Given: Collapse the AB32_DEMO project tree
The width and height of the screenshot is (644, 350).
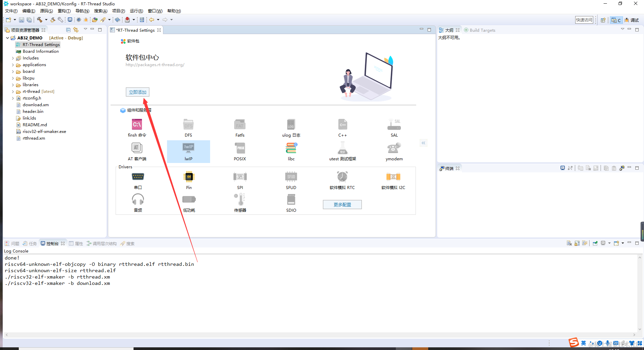Looking at the screenshot, I should (x=7, y=38).
